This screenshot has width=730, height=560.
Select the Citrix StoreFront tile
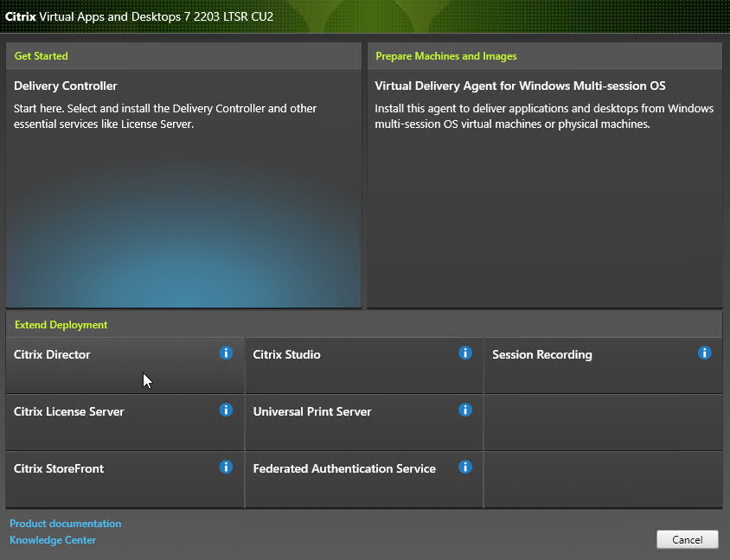click(125, 480)
